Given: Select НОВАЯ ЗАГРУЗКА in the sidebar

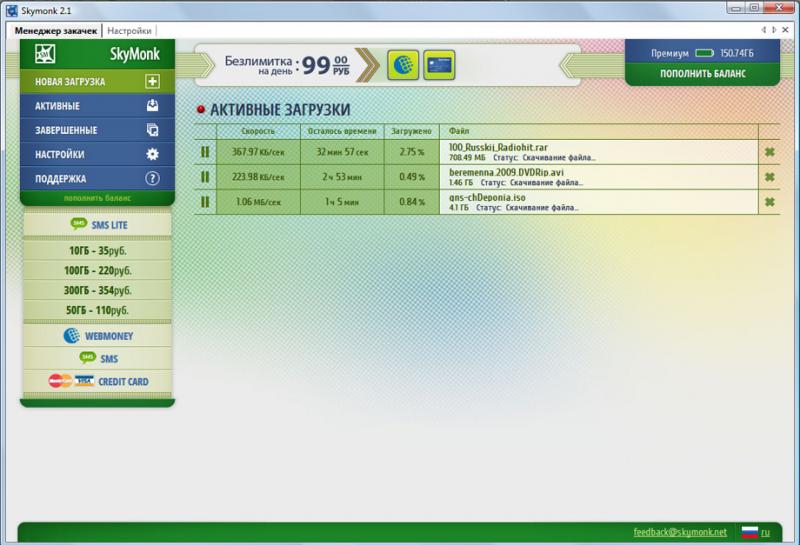Looking at the screenshot, I should coord(97,82).
